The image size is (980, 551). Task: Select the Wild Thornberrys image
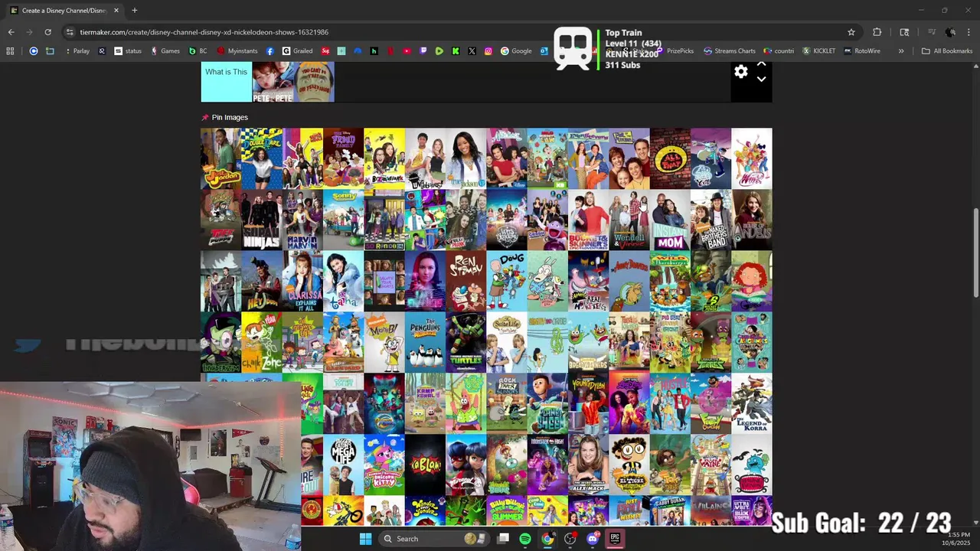point(670,281)
